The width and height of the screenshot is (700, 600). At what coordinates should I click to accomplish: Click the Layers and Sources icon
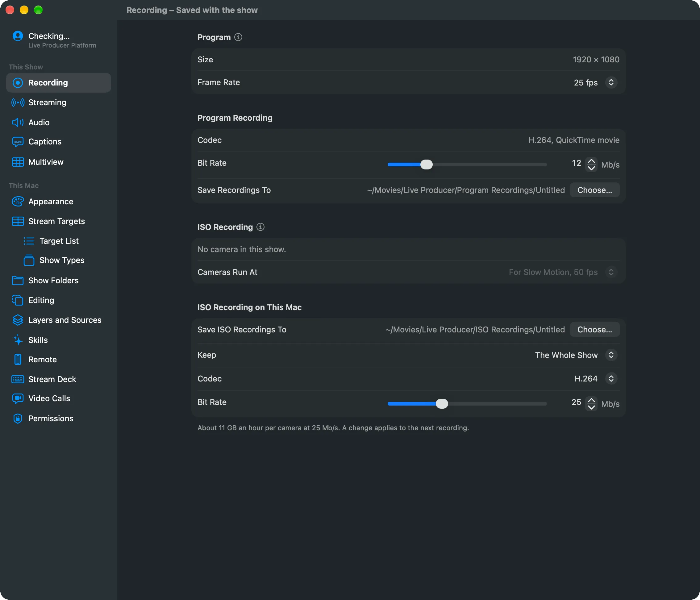point(18,320)
